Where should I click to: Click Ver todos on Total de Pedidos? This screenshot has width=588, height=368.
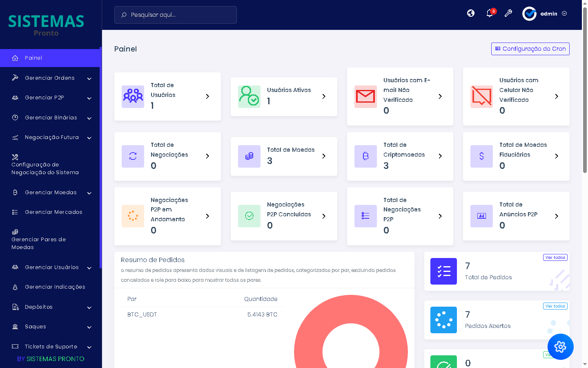[555, 258]
